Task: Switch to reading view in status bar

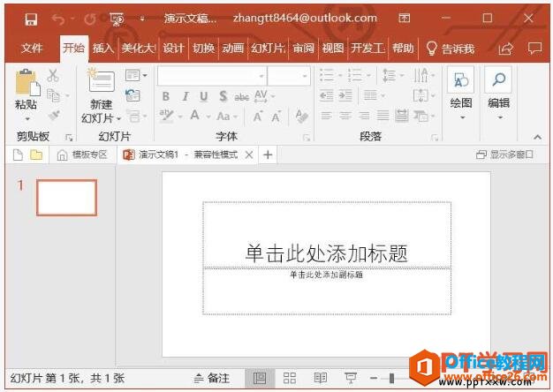Action: [x=320, y=378]
